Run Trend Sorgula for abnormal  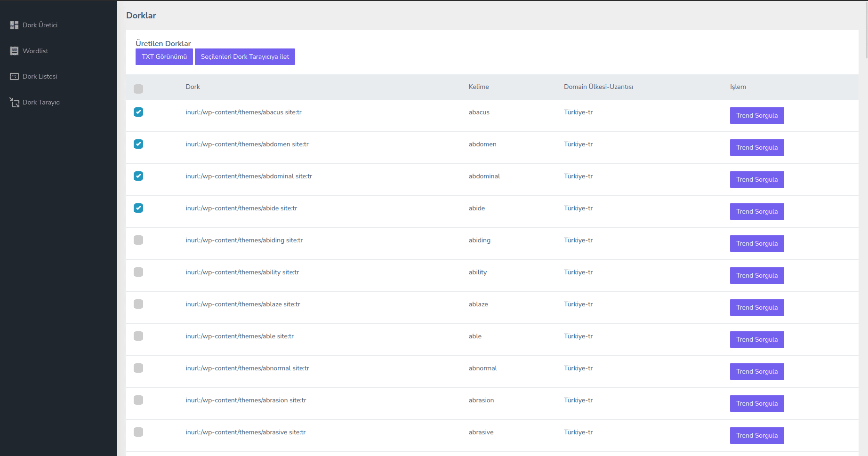756,371
